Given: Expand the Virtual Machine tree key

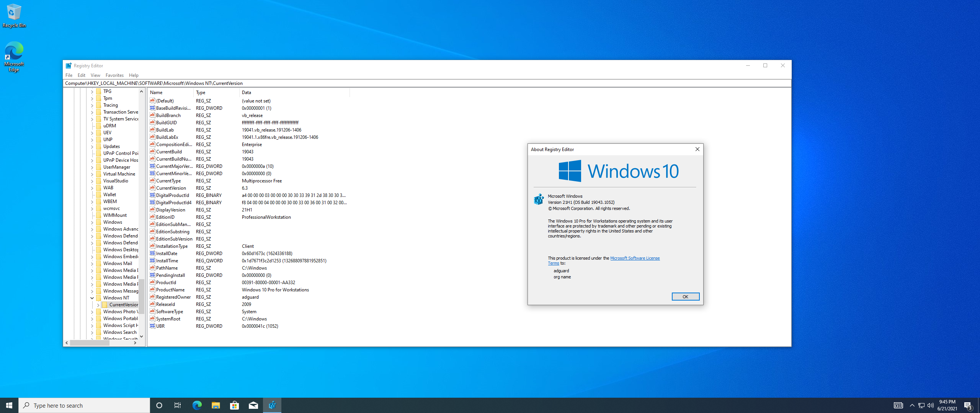Looking at the screenshot, I should tap(92, 174).
